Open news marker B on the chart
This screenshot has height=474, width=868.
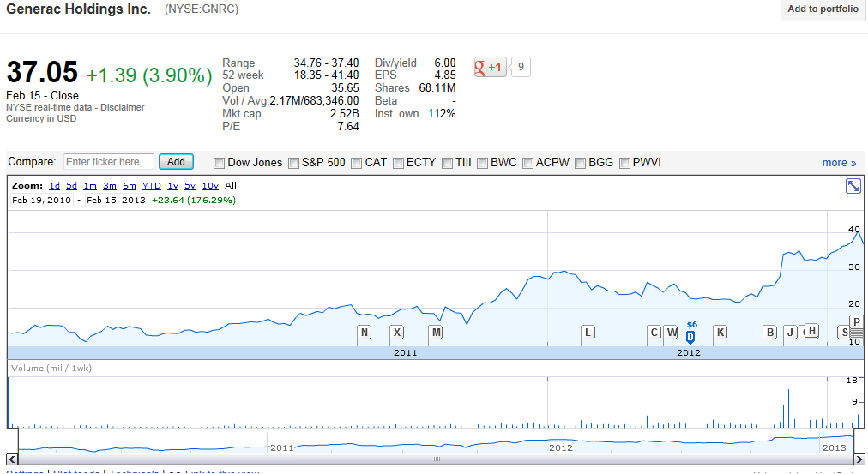[x=769, y=333]
